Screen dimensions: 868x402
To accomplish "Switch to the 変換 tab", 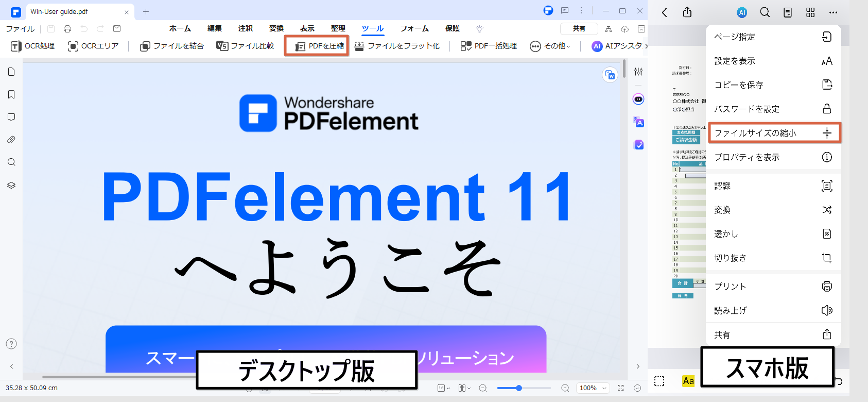I will (276, 28).
